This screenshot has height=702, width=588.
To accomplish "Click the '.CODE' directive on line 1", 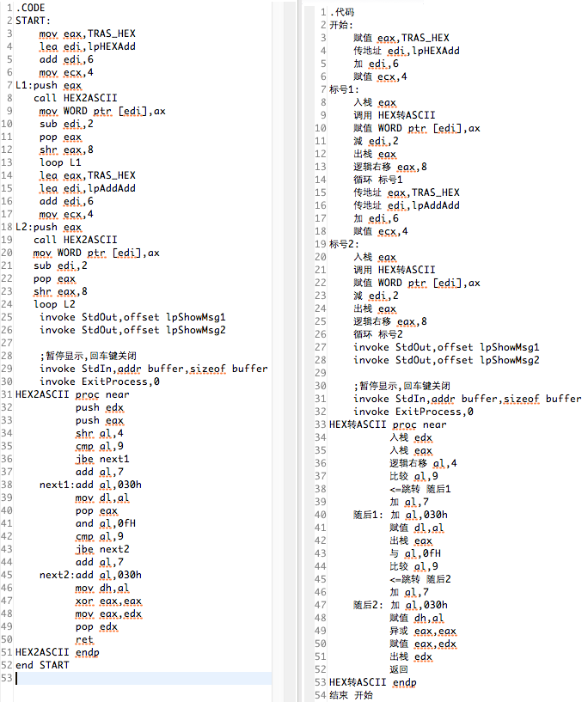I will pos(30,8).
